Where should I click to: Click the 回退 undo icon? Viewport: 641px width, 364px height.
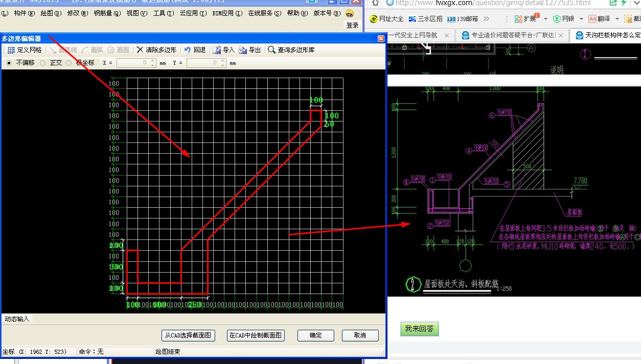[188, 50]
